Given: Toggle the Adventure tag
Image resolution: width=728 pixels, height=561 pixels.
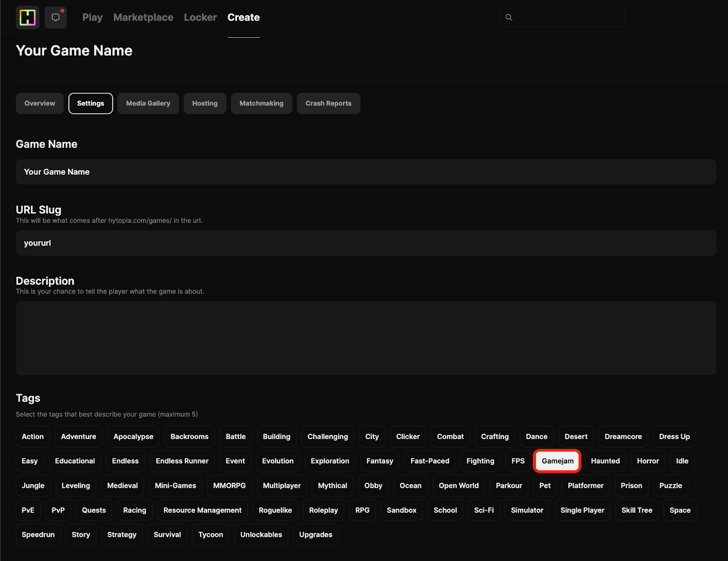Looking at the screenshot, I should coord(78,436).
